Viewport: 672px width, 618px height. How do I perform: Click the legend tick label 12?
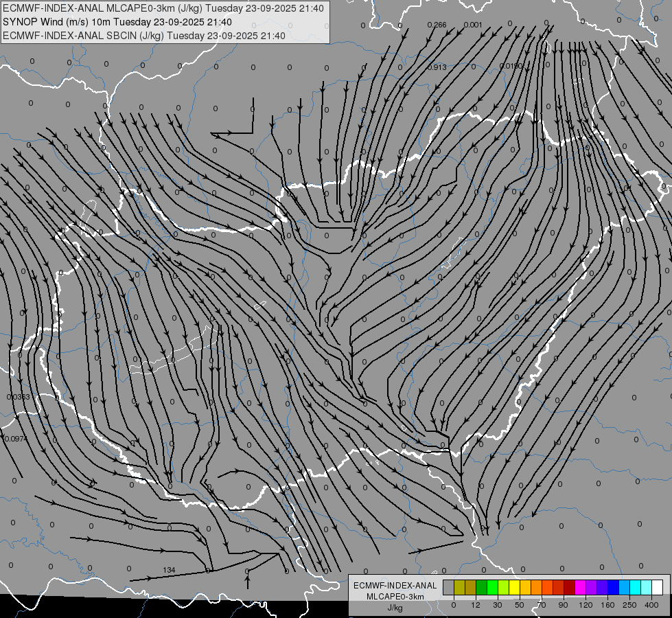476,605
